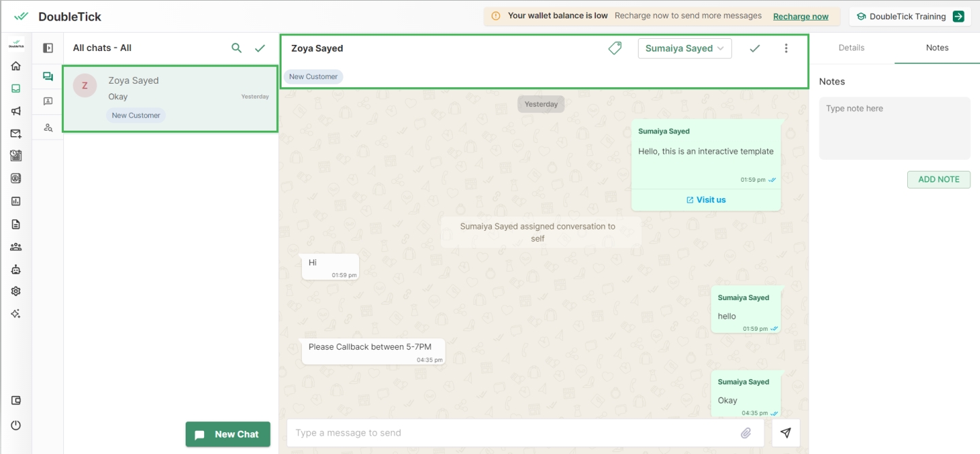Click the power logout icon

click(x=16, y=425)
